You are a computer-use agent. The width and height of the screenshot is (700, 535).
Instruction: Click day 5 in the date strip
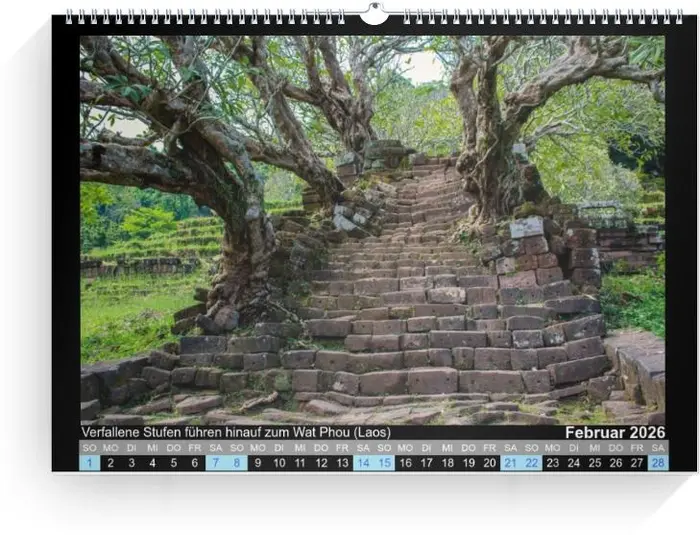tap(174, 462)
